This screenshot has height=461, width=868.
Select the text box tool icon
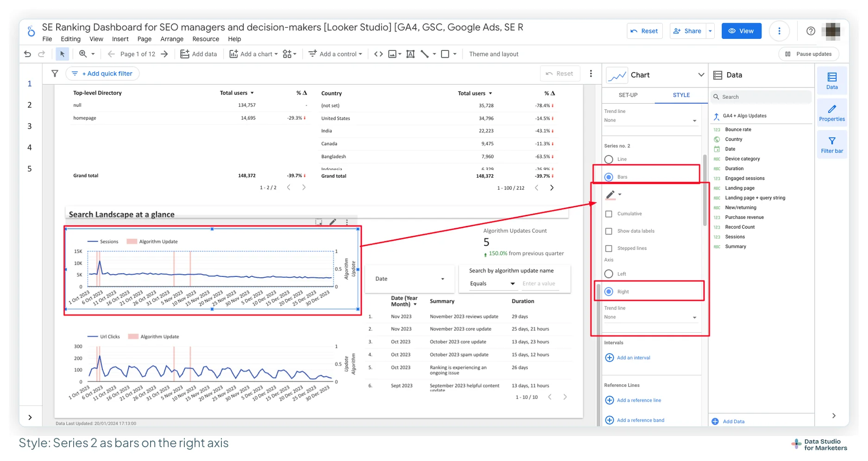pyautogui.click(x=410, y=54)
